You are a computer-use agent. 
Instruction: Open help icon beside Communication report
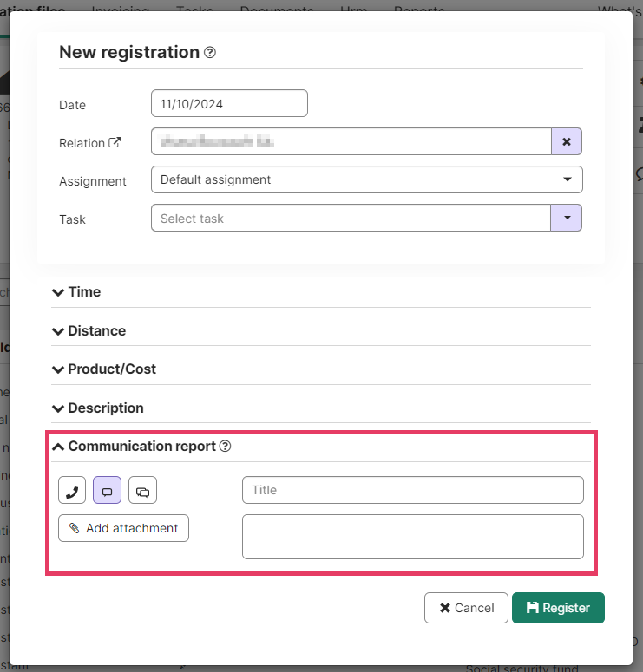[226, 447]
